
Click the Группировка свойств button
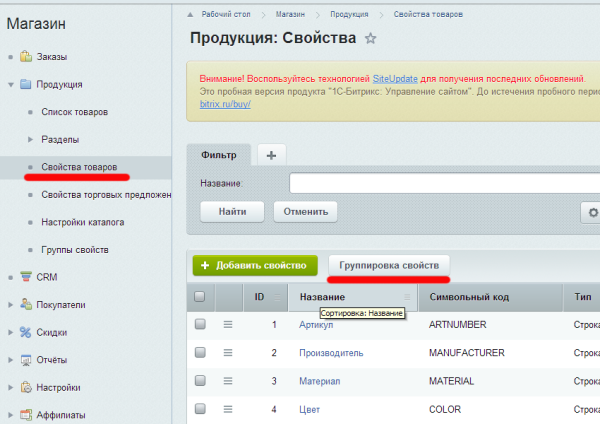pos(389,265)
